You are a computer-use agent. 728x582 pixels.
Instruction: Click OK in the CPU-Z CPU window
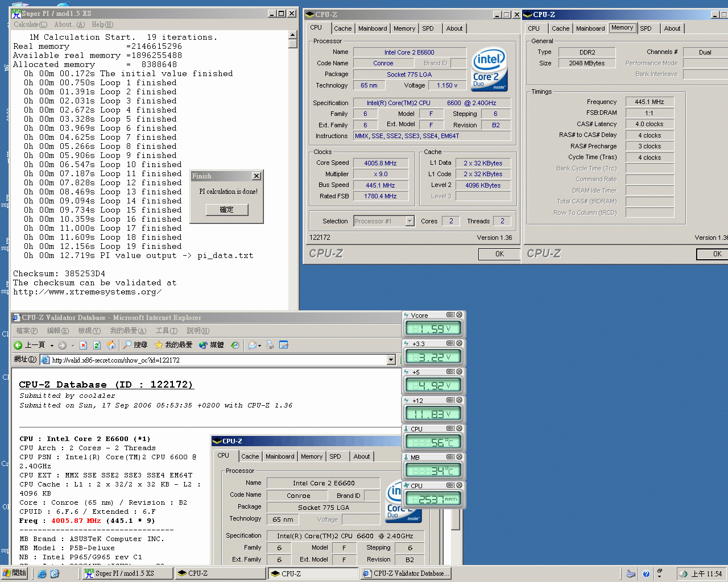click(499, 254)
